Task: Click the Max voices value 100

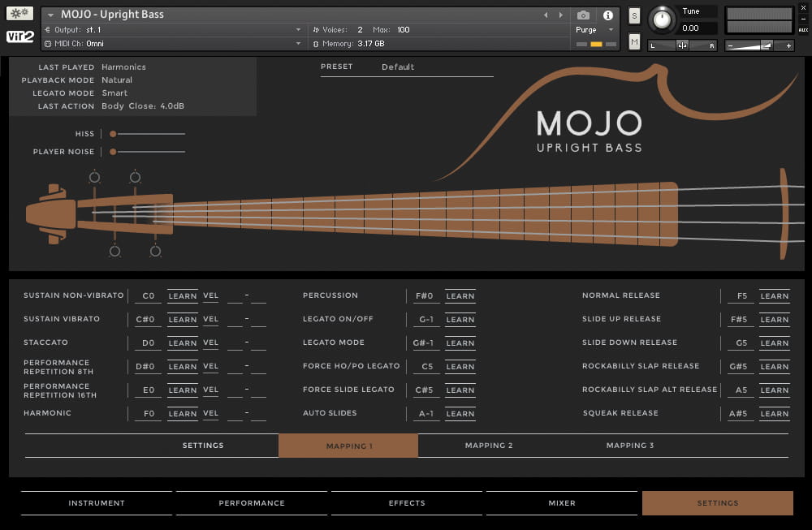Action: pyautogui.click(x=404, y=30)
